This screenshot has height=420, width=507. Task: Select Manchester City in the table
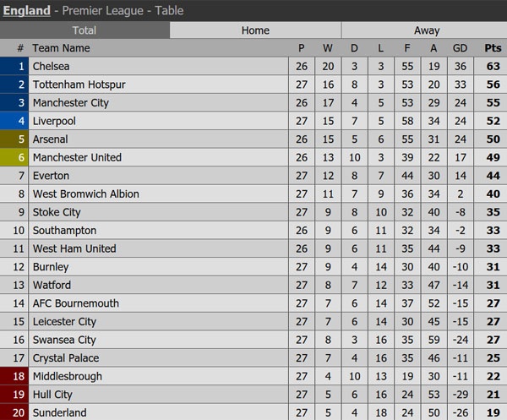coord(70,102)
